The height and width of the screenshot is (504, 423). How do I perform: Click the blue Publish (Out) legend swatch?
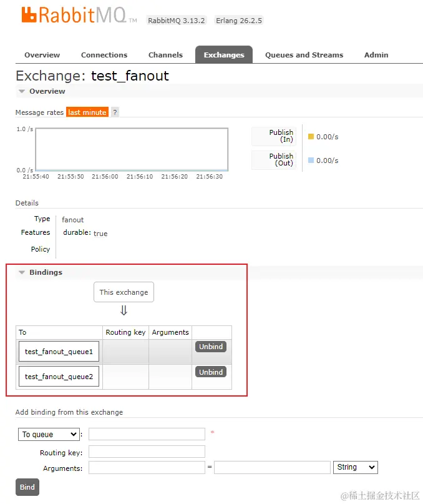pyautogui.click(x=311, y=160)
